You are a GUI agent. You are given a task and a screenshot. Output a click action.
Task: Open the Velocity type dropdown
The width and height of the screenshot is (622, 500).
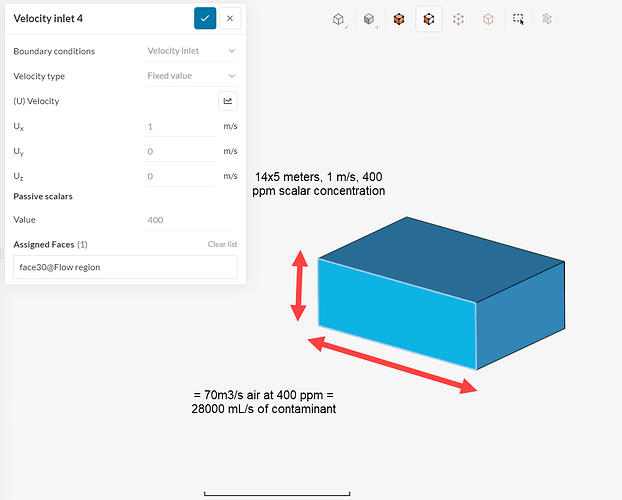click(191, 76)
